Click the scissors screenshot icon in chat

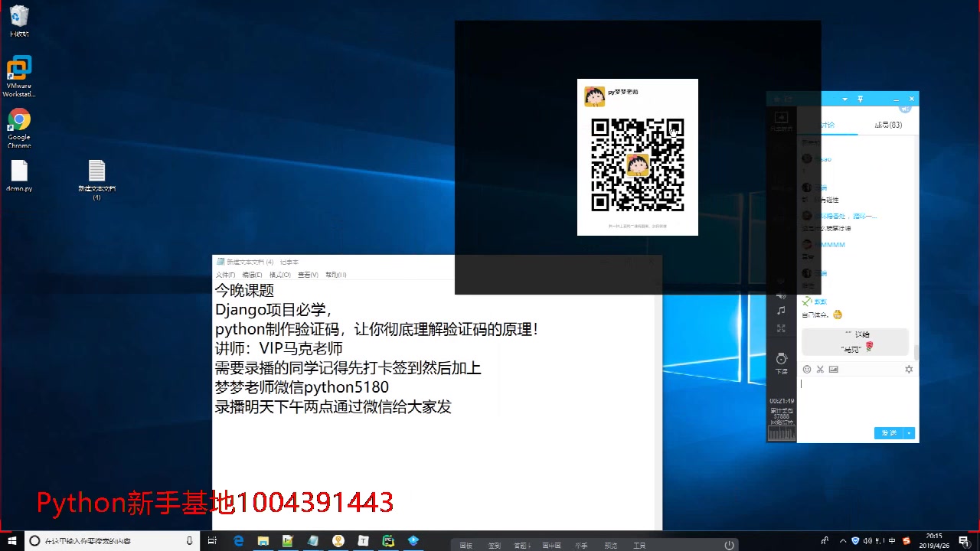point(820,370)
